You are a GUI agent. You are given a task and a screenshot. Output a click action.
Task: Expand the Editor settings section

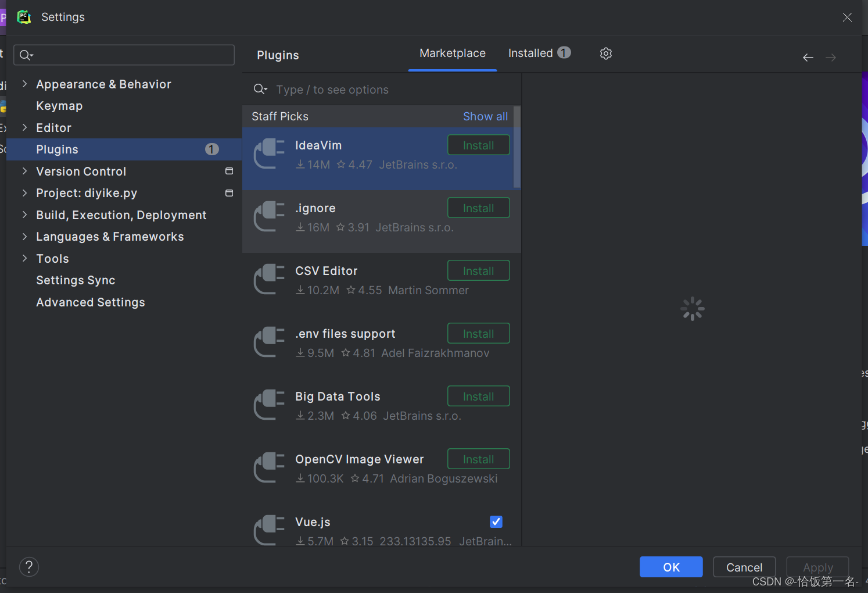coord(24,127)
